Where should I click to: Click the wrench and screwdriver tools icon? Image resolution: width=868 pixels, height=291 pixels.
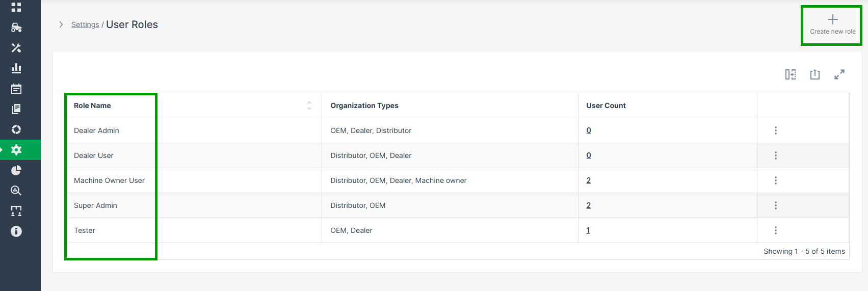tap(16, 48)
